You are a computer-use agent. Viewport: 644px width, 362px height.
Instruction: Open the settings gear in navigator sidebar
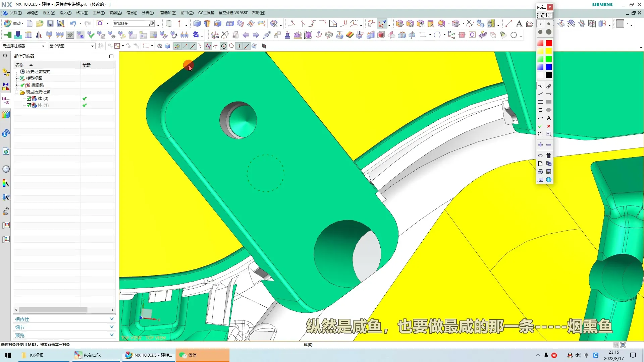click(5, 56)
